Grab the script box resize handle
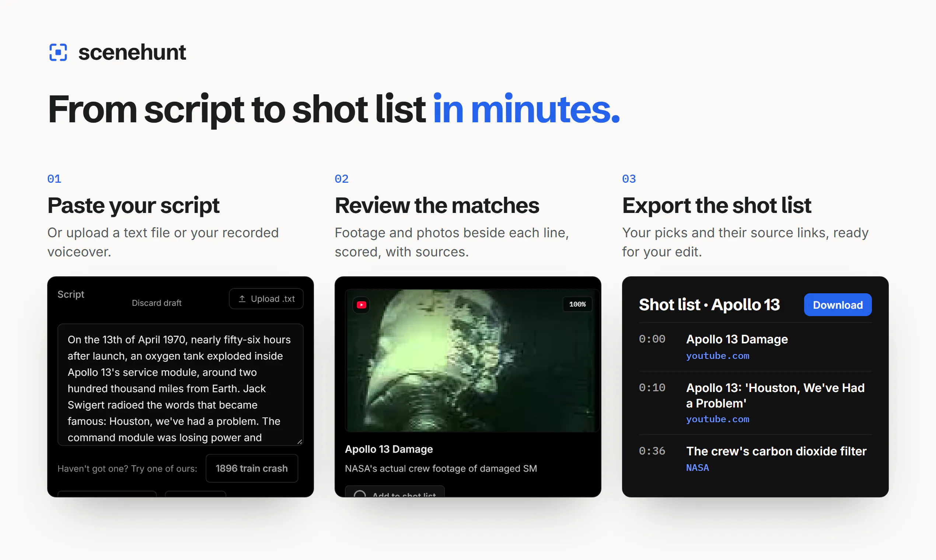The width and height of the screenshot is (936, 560). [x=300, y=441]
